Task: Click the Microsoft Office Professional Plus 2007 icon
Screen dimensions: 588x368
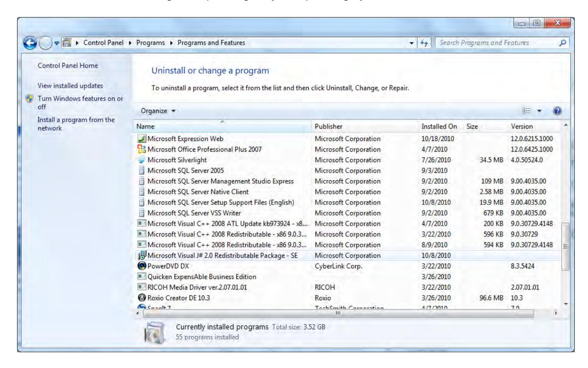Action: tap(141, 149)
